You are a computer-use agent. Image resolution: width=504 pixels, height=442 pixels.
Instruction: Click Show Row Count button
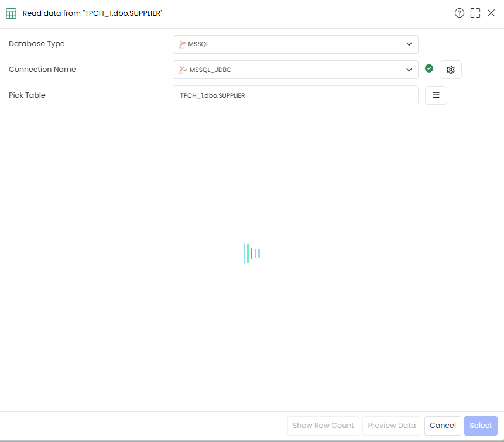[323, 426]
